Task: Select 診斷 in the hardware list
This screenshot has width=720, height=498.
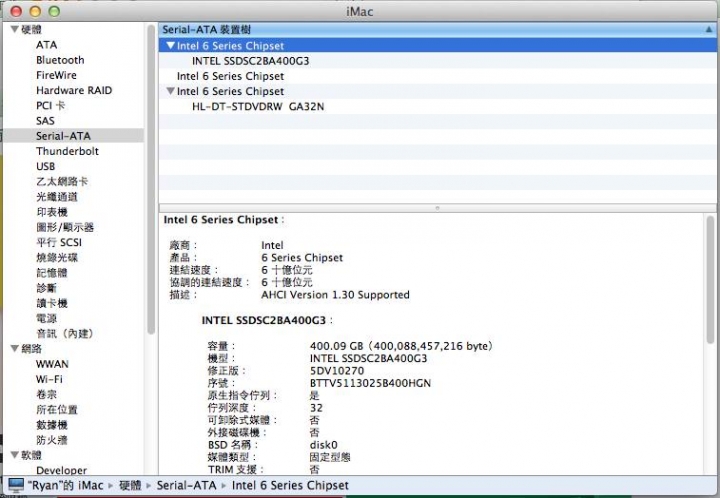Action: (46, 288)
